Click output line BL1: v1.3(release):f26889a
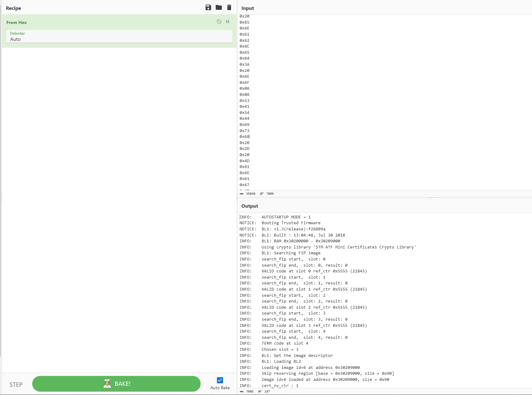The image size is (532, 395). [283, 229]
